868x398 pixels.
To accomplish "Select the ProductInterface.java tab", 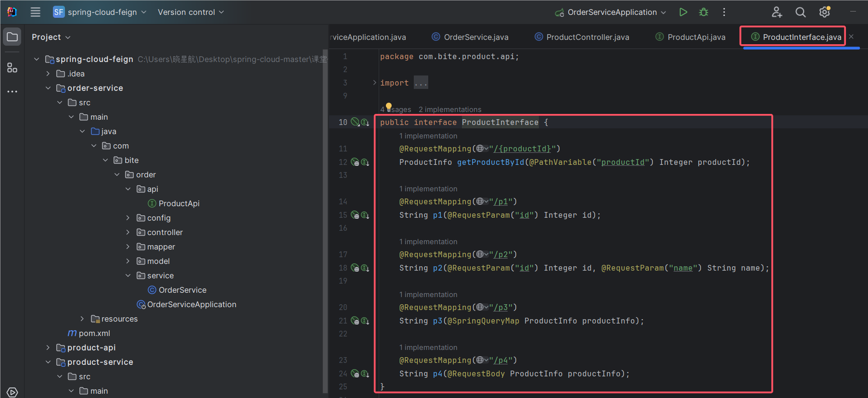I will pos(796,37).
